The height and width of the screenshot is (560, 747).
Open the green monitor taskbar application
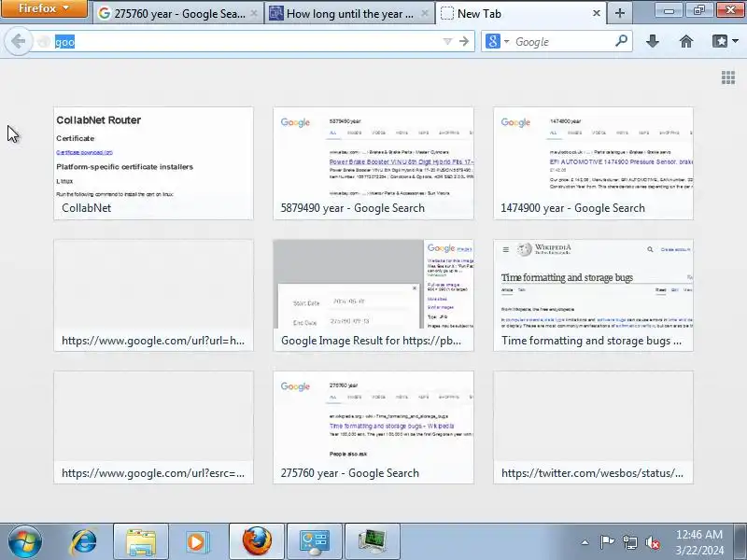(x=372, y=541)
